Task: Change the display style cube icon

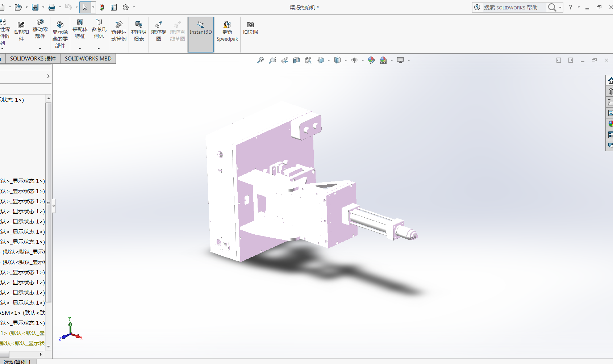Action: (337, 60)
